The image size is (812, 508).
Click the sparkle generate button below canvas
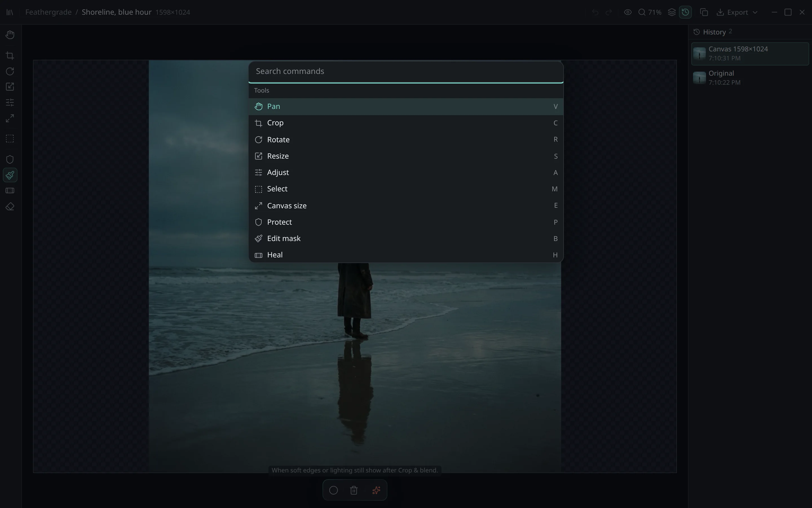(x=376, y=490)
